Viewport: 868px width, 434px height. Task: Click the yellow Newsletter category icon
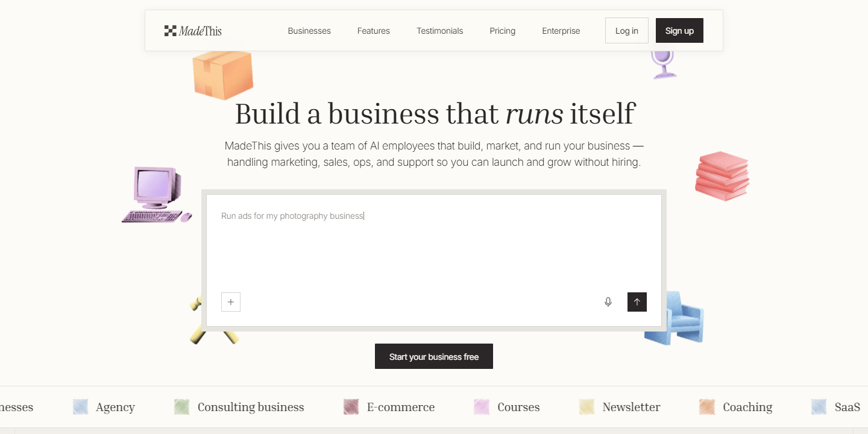(x=587, y=407)
